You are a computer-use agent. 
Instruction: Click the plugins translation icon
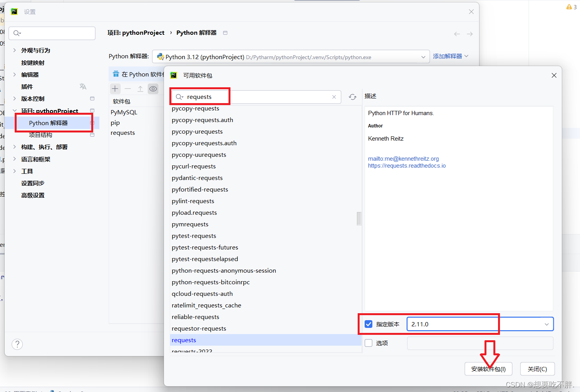coord(83,87)
